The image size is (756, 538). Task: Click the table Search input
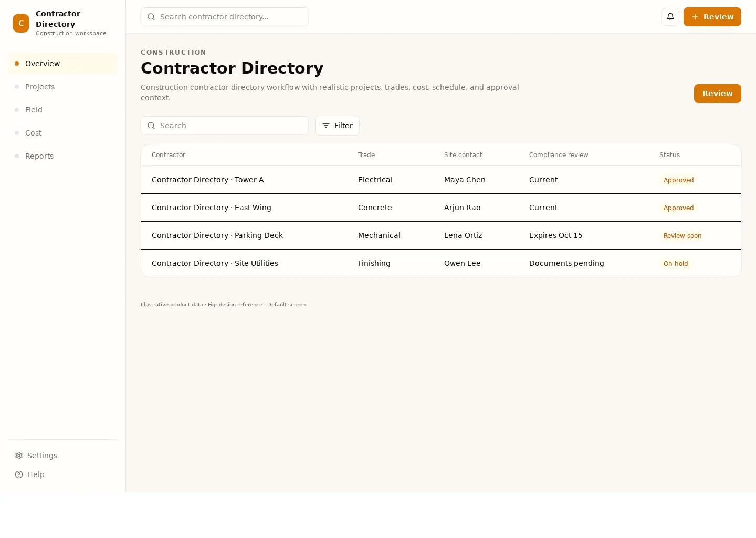(x=225, y=126)
